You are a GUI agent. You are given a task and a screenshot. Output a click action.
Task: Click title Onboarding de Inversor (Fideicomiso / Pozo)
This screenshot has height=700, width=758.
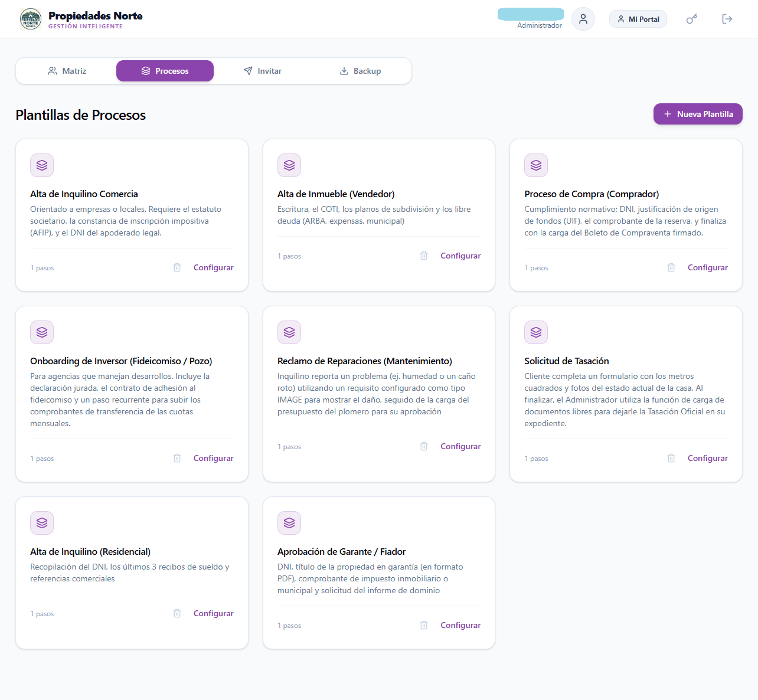(x=121, y=361)
